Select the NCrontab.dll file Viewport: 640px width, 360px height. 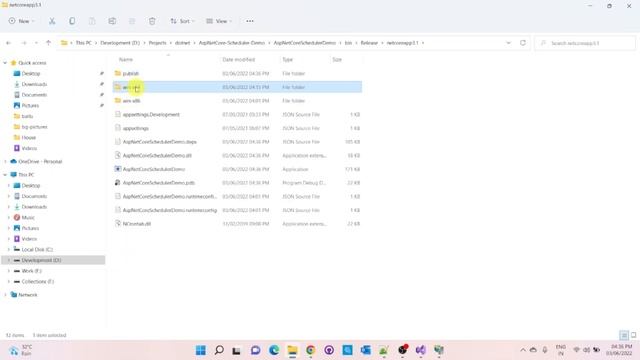pyautogui.click(x=237, y=224)
